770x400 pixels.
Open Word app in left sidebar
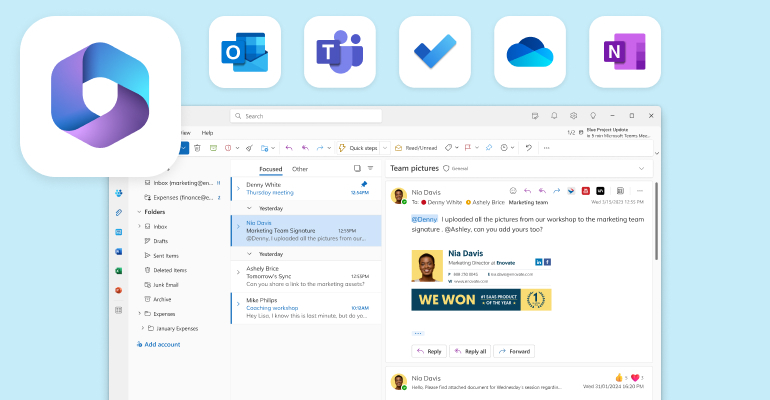[x=118, y=251]
